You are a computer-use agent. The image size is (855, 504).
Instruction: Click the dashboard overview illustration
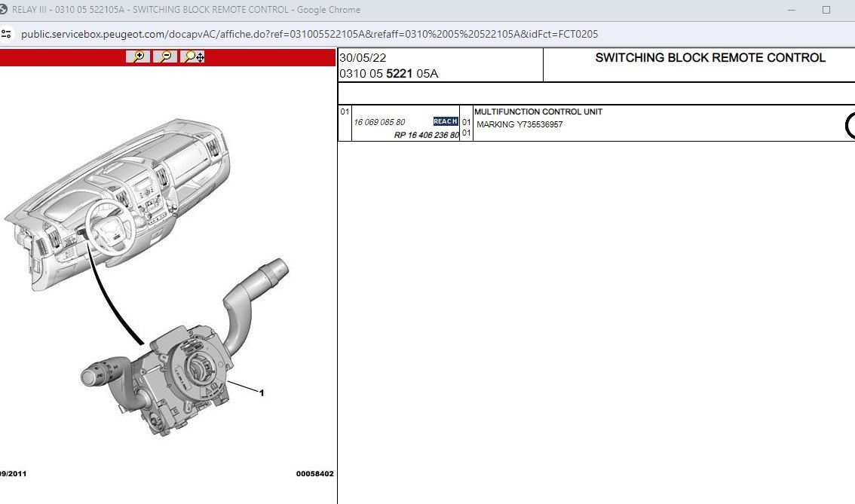(x=117, y=204)
